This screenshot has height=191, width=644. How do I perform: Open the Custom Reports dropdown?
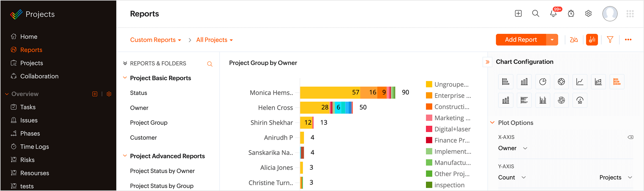155,40
